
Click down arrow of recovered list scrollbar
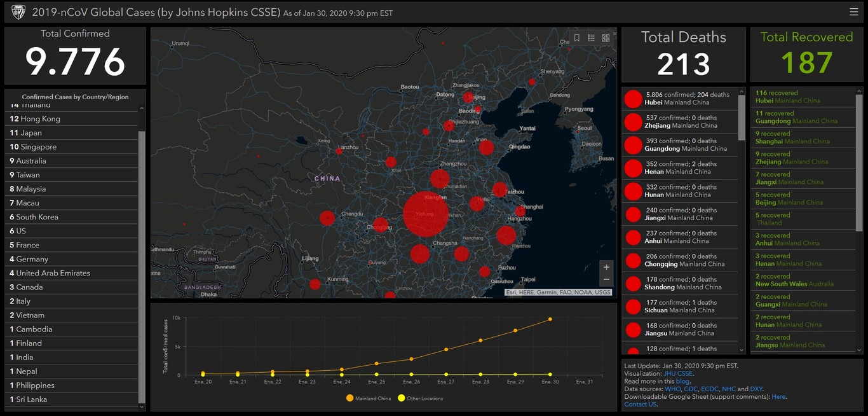coord(859,350)
